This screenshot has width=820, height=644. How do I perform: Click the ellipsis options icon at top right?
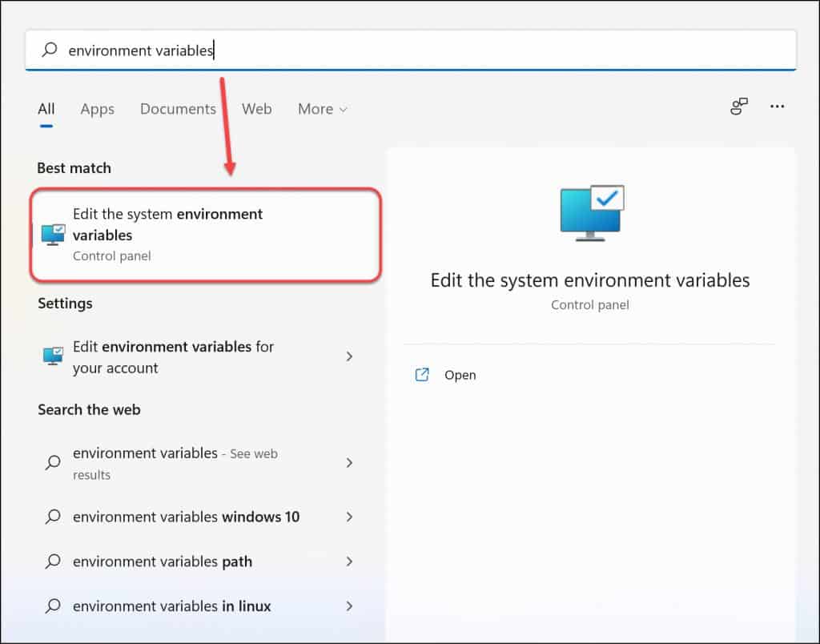[x=777, y=106]
